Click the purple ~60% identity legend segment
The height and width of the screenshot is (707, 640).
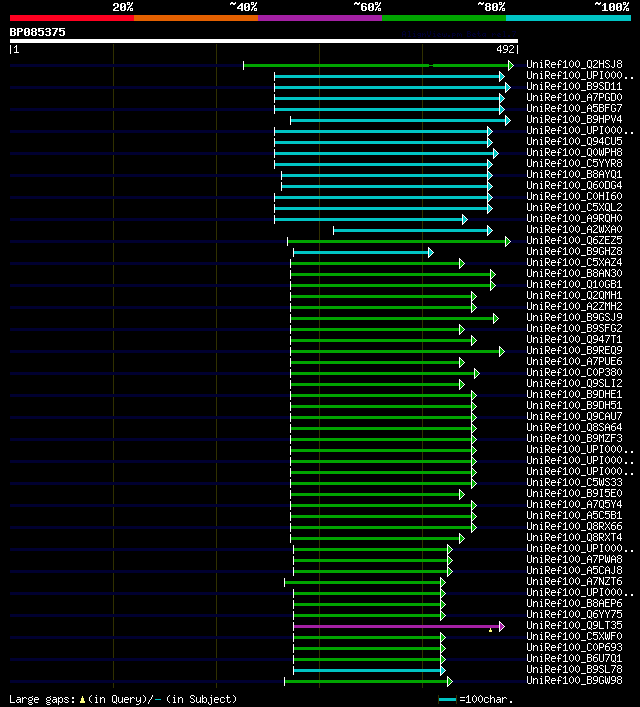coord(320,18)
